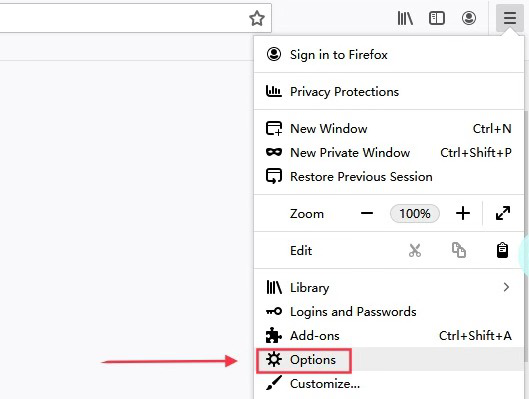Reset zoom via the 100% button

tap(415, 213)
